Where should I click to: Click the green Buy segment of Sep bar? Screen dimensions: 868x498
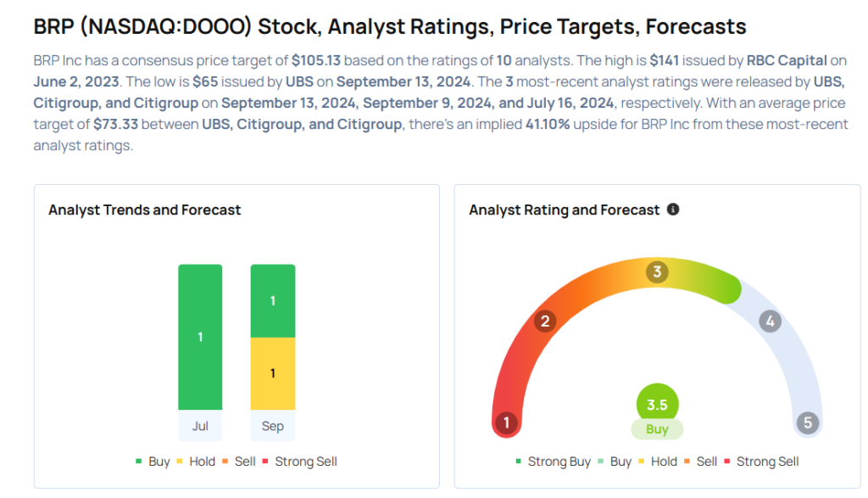273,301
